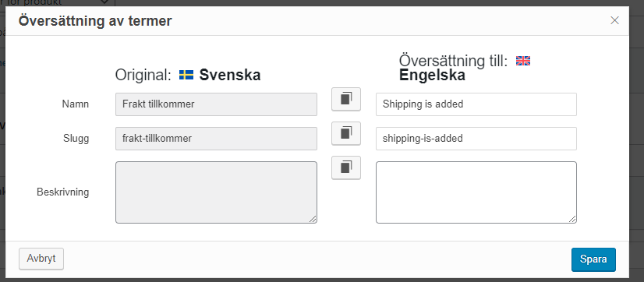Click into the empty English description textarea
This screenshot has height=282, width=644.
click(x=476, y=192)
